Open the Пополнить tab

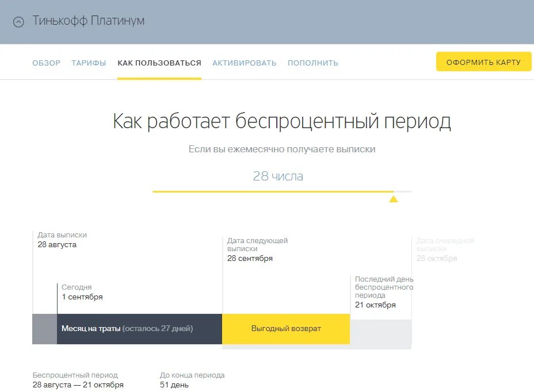tap(312, 63)
